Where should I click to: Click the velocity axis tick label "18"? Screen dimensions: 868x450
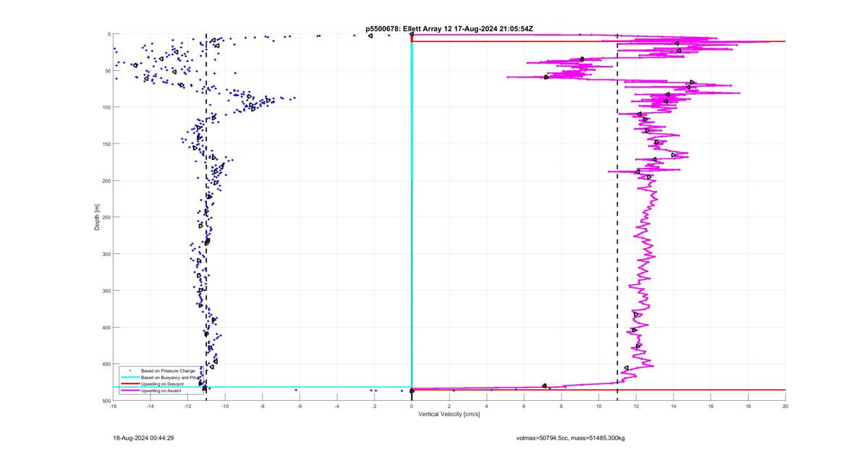tap(749, 407)
